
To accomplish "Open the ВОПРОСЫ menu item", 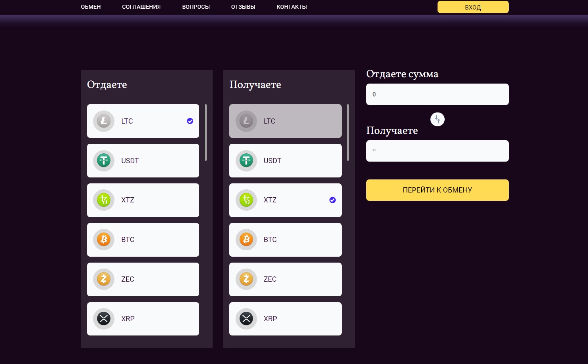I will pos(196,7).
